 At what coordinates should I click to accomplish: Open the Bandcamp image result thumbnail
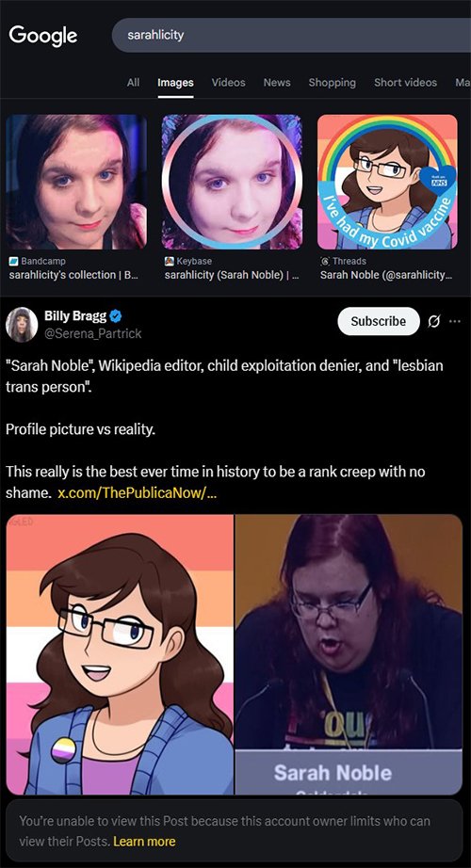tap(76, 182)
